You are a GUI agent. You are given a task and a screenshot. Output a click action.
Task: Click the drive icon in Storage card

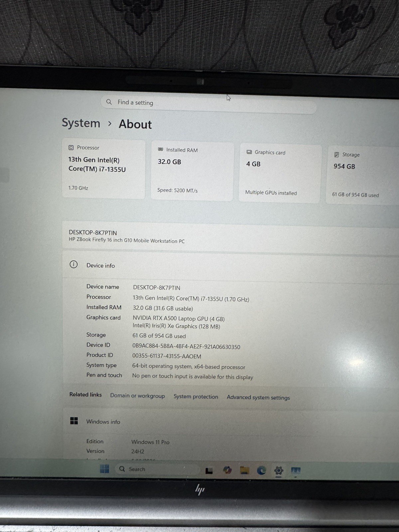pos(336,154)
